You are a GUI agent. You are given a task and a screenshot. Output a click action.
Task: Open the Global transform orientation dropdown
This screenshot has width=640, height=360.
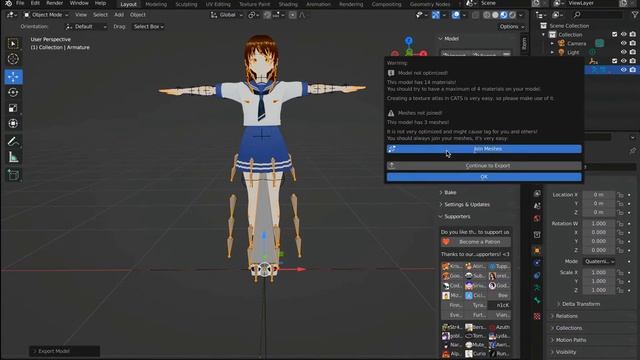pos(227,15)
